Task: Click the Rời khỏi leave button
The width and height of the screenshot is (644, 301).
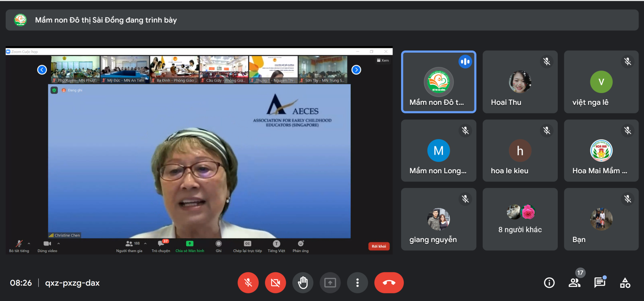Action: coord(379,246)
